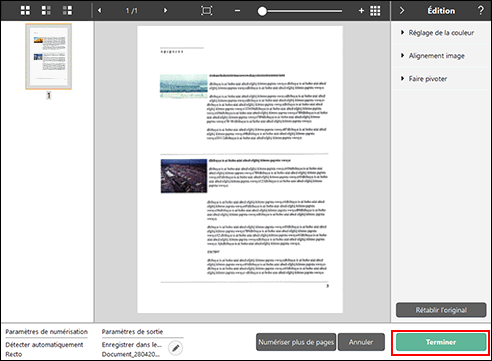Image resolution: width=492 pixels, height=361 pixels.
Task: Select the second thumbnail layout icon
Action: (46, 11)
